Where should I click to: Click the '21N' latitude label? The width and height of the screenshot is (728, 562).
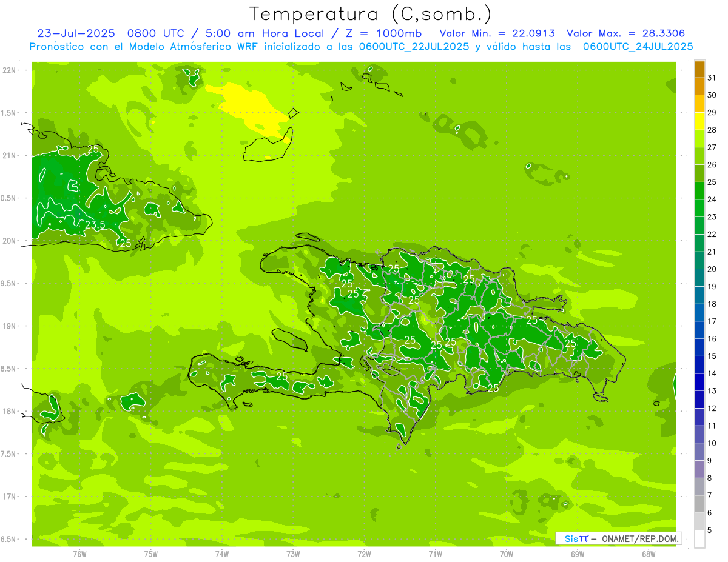(9, 156)
